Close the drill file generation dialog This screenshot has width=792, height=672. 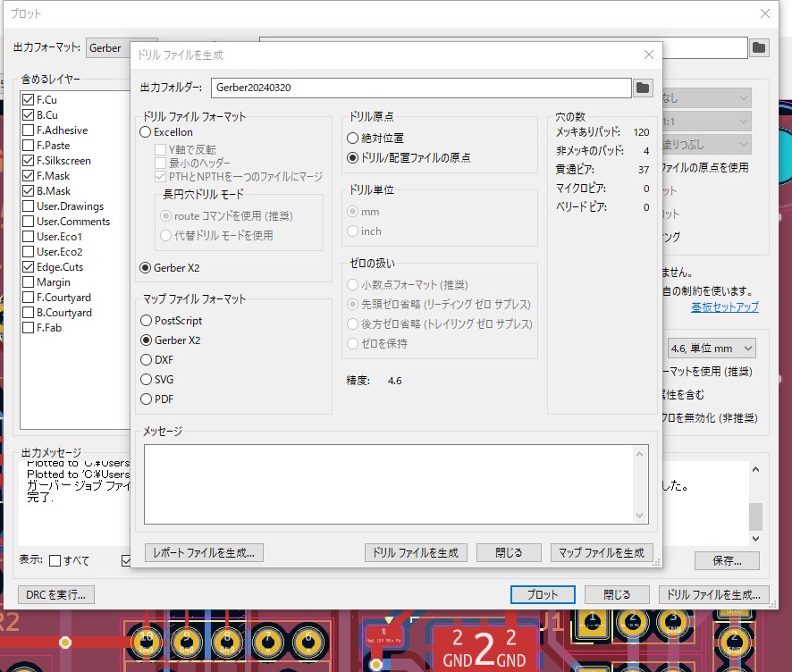[649, 55]
